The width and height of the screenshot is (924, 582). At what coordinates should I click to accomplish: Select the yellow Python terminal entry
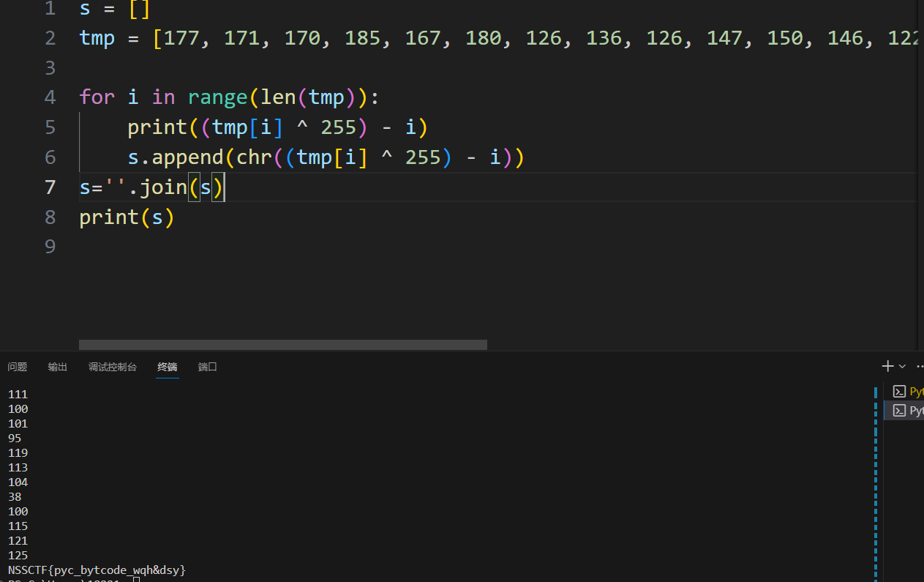pos(907,392)
